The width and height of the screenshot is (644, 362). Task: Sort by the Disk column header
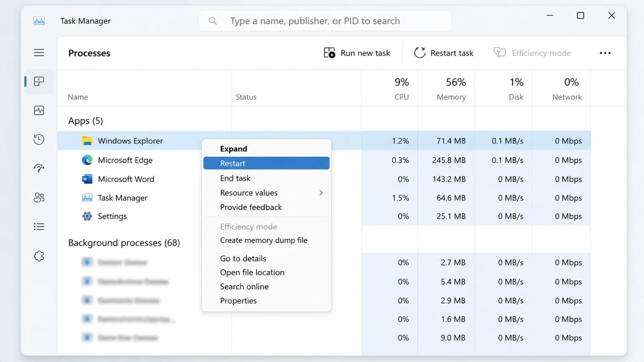[x=516, y=97]
